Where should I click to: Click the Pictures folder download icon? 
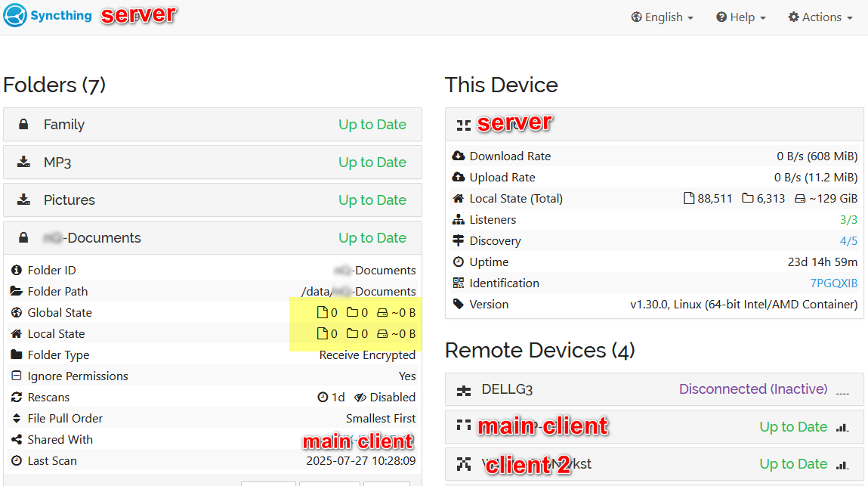[23, 200]
